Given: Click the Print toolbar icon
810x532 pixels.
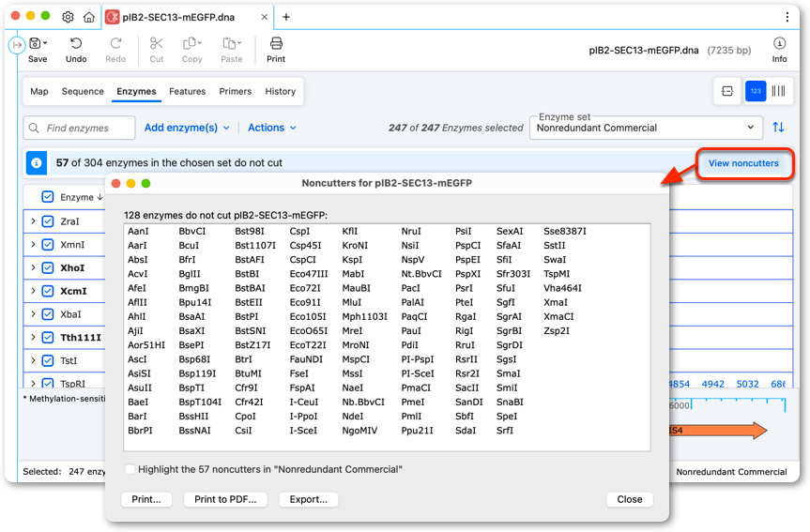Looking at the screenshot, I should pos(276,43).
